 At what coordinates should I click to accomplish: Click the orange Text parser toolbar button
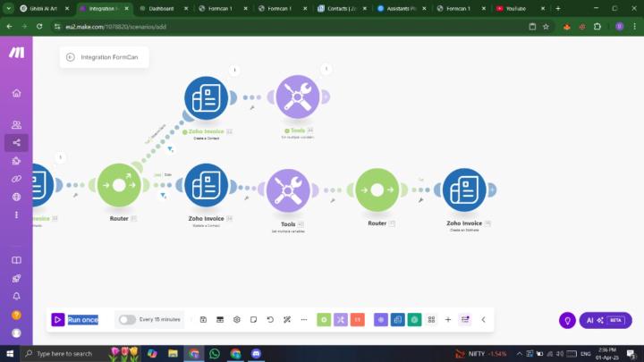point(358,320)
